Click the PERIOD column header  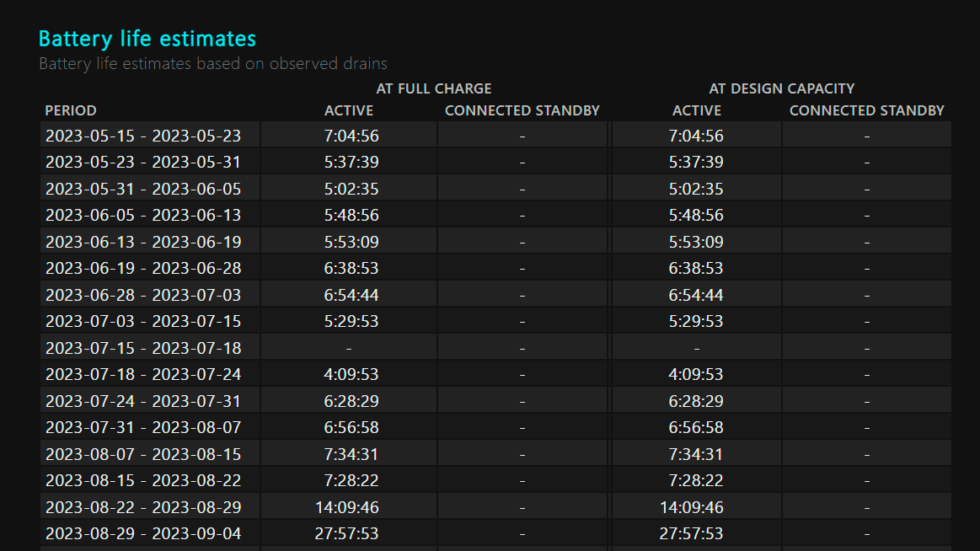click(71, 110)
